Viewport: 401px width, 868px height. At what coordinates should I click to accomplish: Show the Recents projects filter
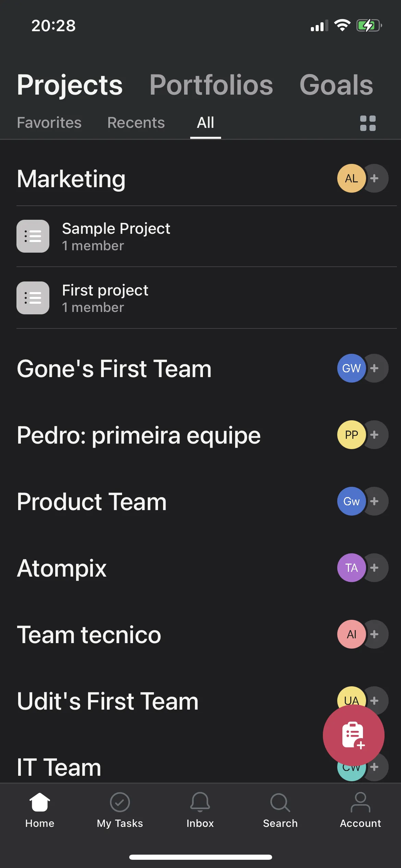click(136, 123)
